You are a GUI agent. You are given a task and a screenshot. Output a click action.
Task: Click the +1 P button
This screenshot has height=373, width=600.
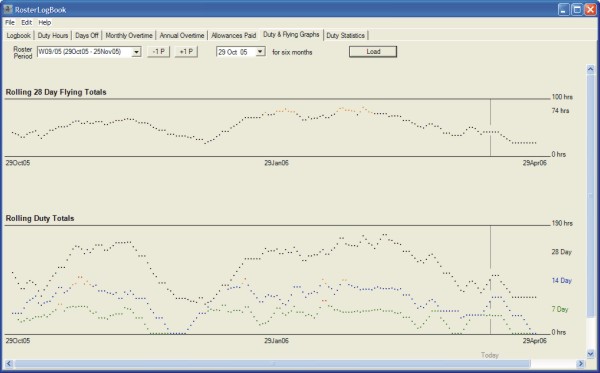pyautogui.click(x=186, y=52)
